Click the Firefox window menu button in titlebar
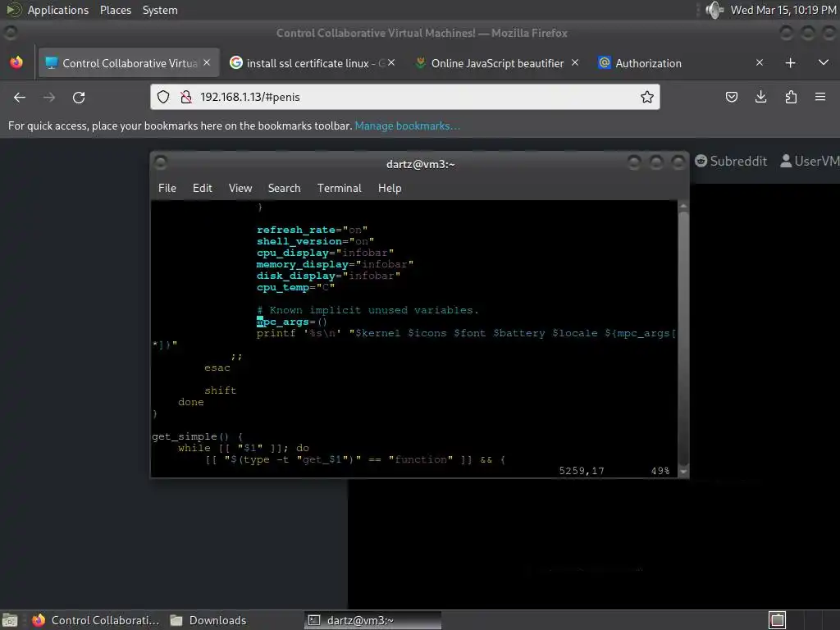840x630 pixels. (11, 33)
